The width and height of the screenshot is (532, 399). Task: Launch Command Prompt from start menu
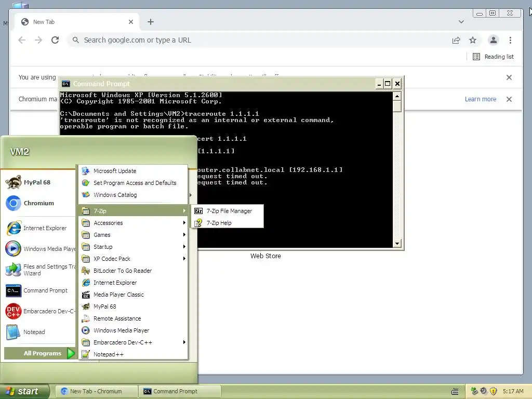[x=37, y=290]
